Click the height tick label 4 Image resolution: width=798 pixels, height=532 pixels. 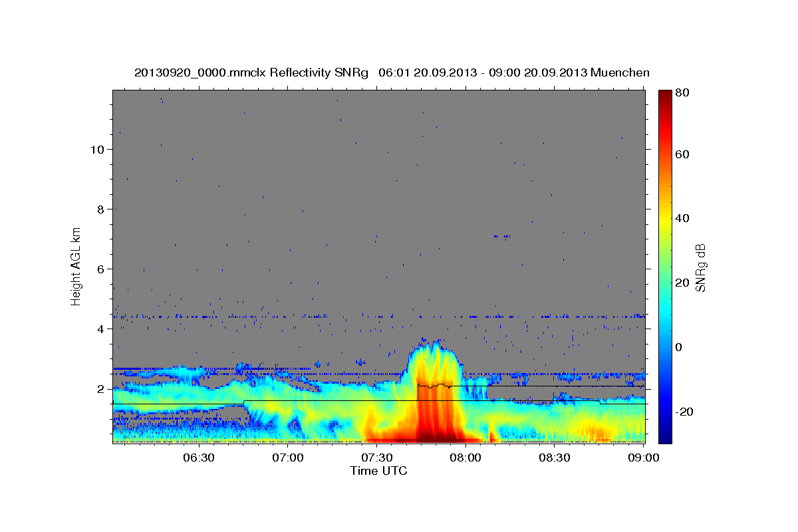(x=101, y=329)
